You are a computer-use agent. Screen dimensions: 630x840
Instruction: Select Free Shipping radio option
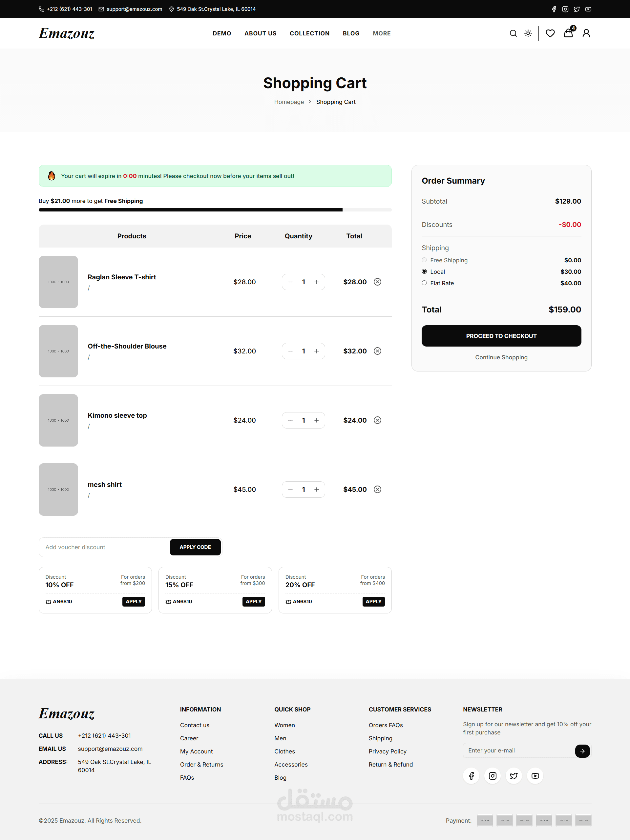424,260
